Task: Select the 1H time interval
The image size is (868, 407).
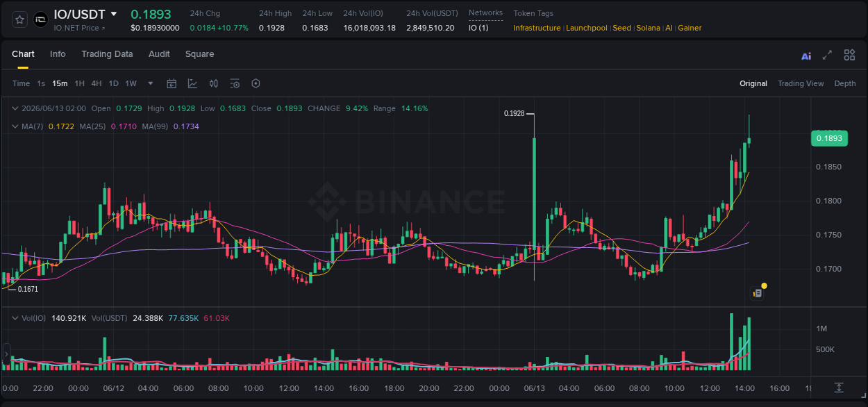Action: coord(79,83)
